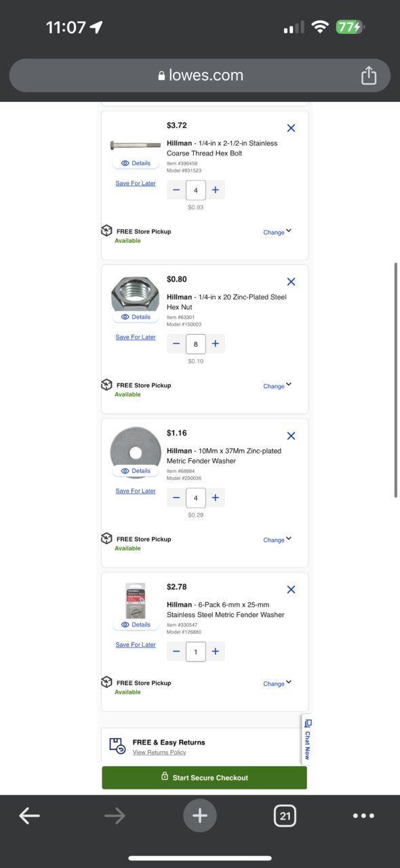Screen dimensions: 400x868
Task: Open browser more options ellipsis menu
Action: click(x=363, y=816)
